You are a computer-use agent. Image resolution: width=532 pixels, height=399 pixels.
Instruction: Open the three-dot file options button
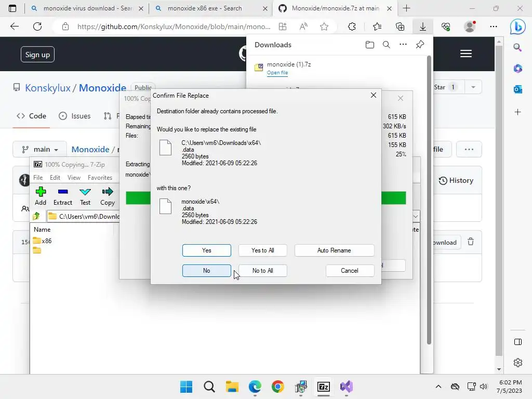coord(469,149)
